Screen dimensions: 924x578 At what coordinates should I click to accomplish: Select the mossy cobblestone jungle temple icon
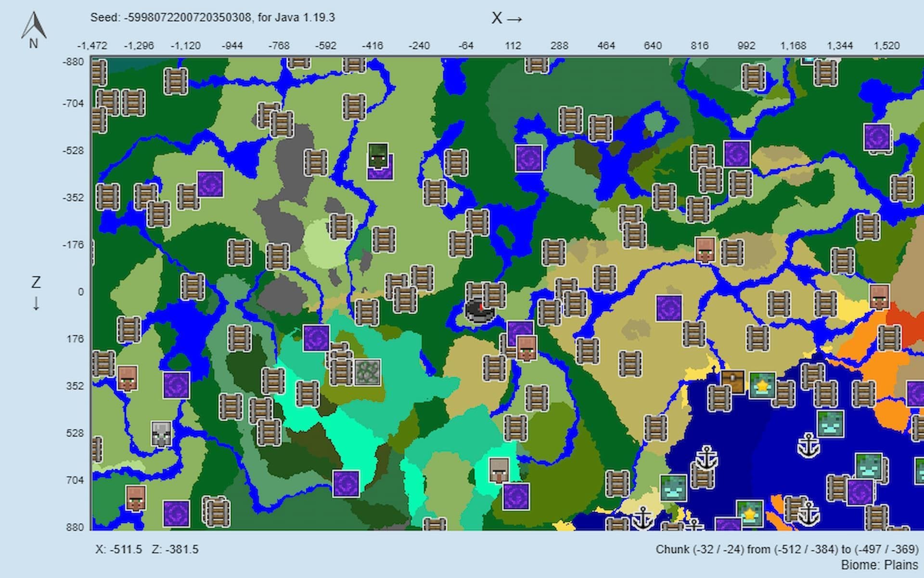tap(368, 372)
